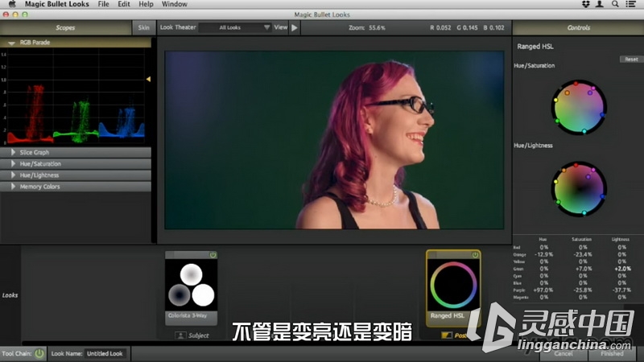Select the blue handle on Hue/Lightness wheel
Image resolution: width=644 pixels, height=362 pixels.
tap(602, 196)
